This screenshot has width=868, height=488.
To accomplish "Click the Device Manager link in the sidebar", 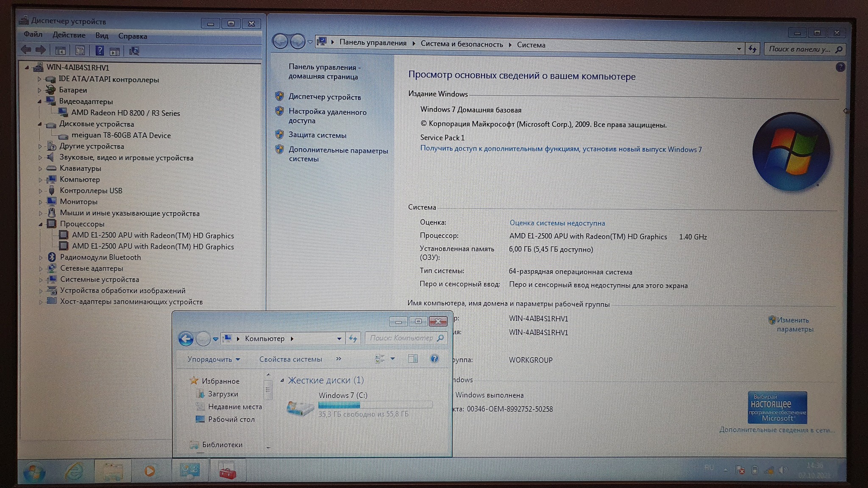I will point(325,97).
